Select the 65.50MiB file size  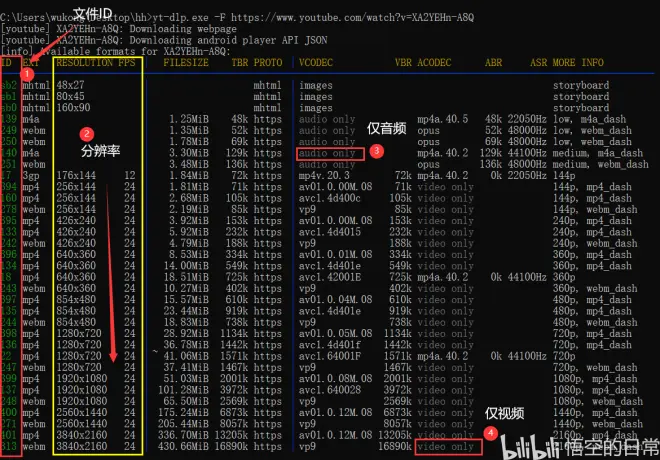pyautogui.click(x=186, y=402)
